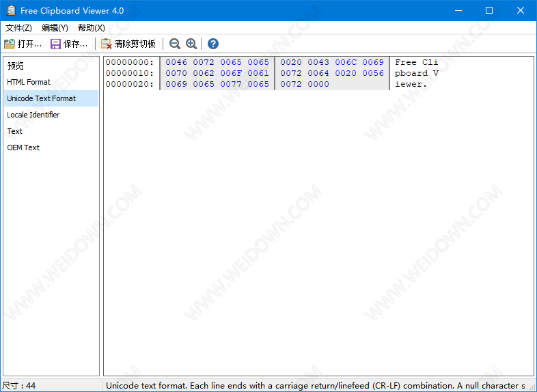Click decoded text 'Free Cli'
Viewport: 537px width, 392px height.
[417, 62]
